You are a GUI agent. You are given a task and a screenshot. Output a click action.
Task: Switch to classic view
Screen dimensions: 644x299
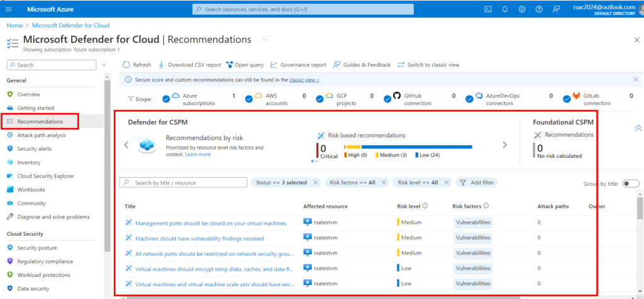coord(428,65)
